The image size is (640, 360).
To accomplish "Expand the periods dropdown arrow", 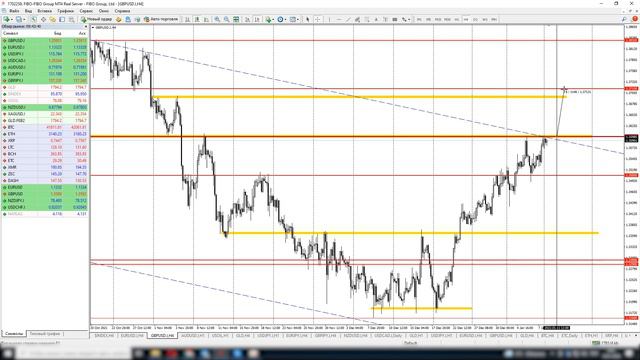I will pyautogui.click(x=285, y=20).
